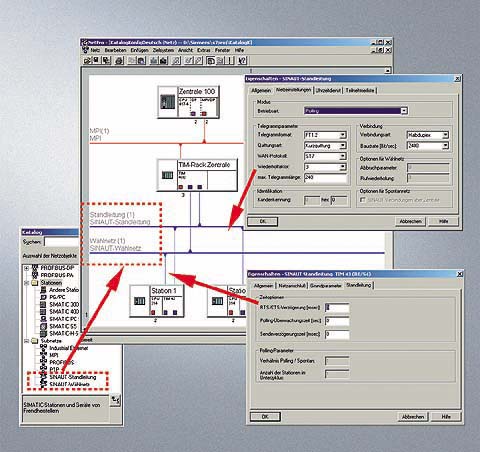Switch to the Uhrzeitdienst tab
Screen dimensions: 480x452
tap(328, 90)
